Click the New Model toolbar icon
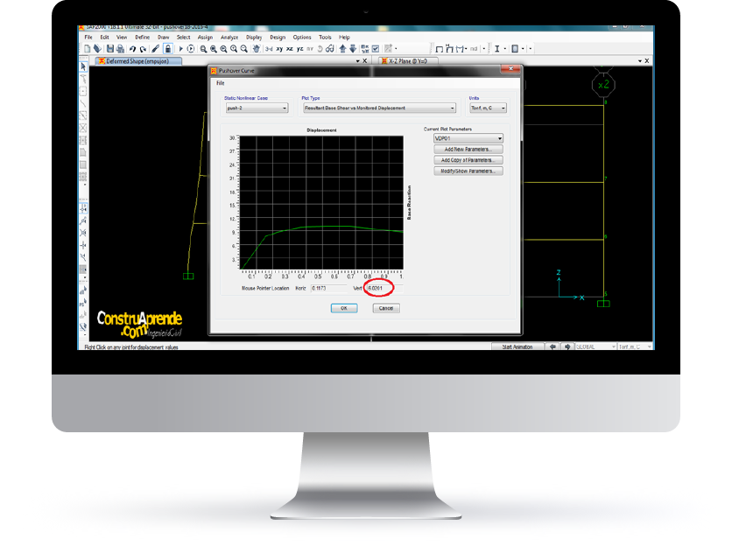Image resolution: width=732 pixels, height=560 pixels. point(88,48)
